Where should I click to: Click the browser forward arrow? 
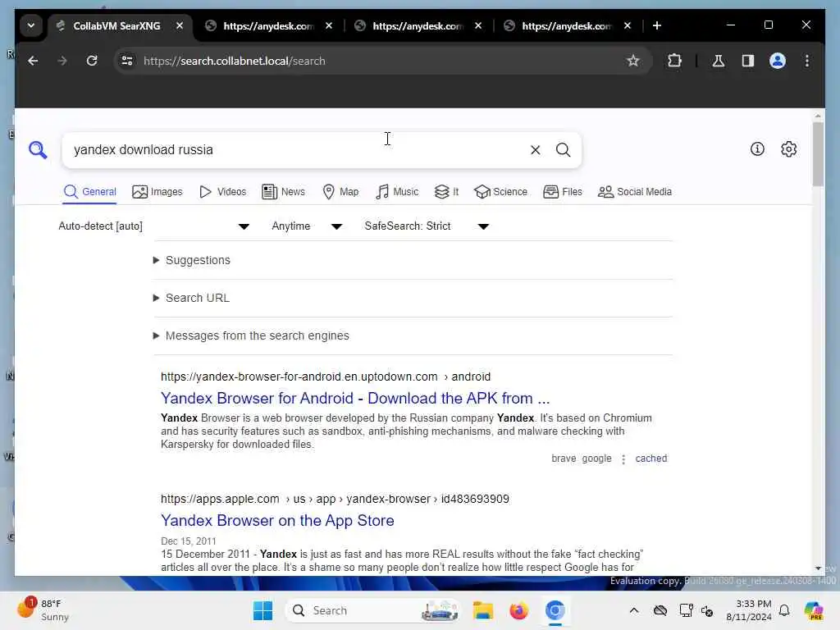point(62,61)
